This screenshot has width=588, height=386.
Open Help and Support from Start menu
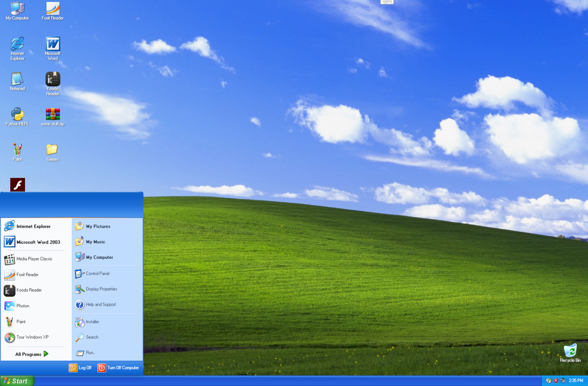(x=107, y=304)
